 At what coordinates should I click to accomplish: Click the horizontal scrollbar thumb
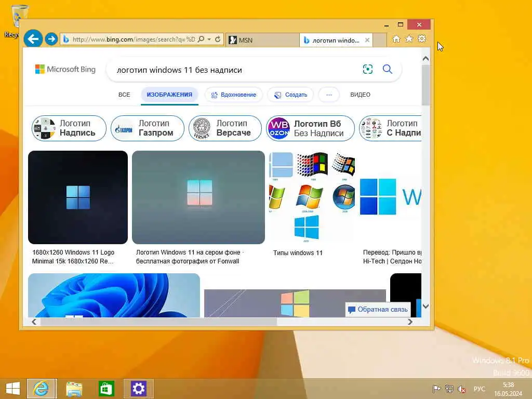tap(159, 322)
